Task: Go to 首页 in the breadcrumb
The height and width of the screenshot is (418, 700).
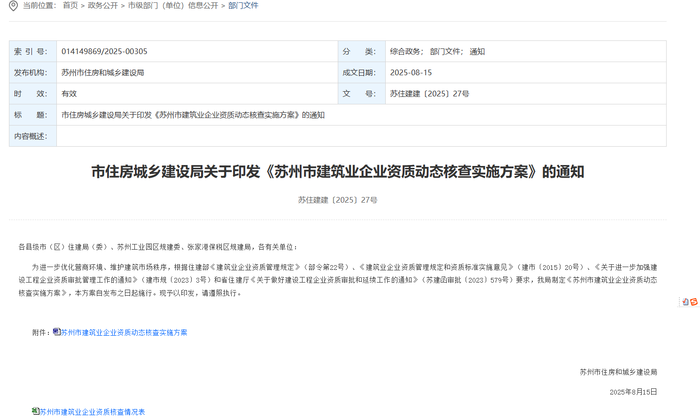Action: click(x=70, y=6)
